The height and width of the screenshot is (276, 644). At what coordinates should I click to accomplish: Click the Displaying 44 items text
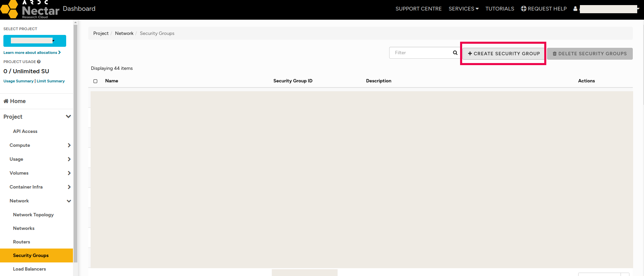[112, 68]
